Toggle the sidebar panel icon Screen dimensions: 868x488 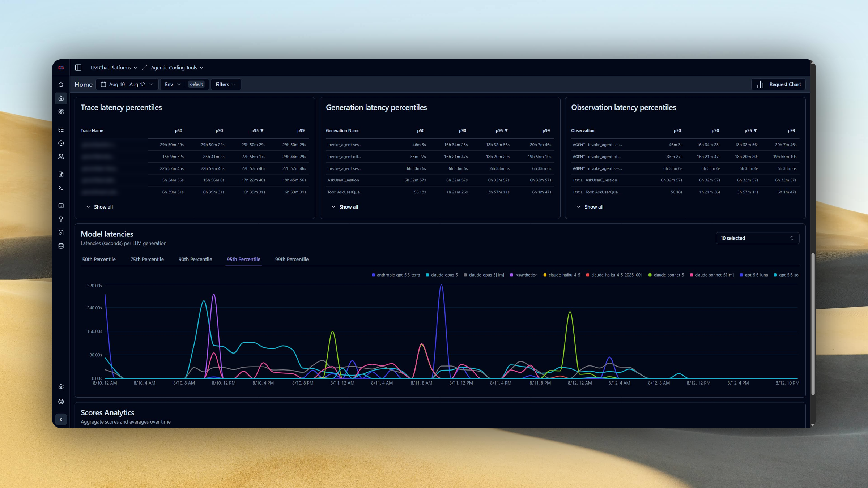pos(78,68)
